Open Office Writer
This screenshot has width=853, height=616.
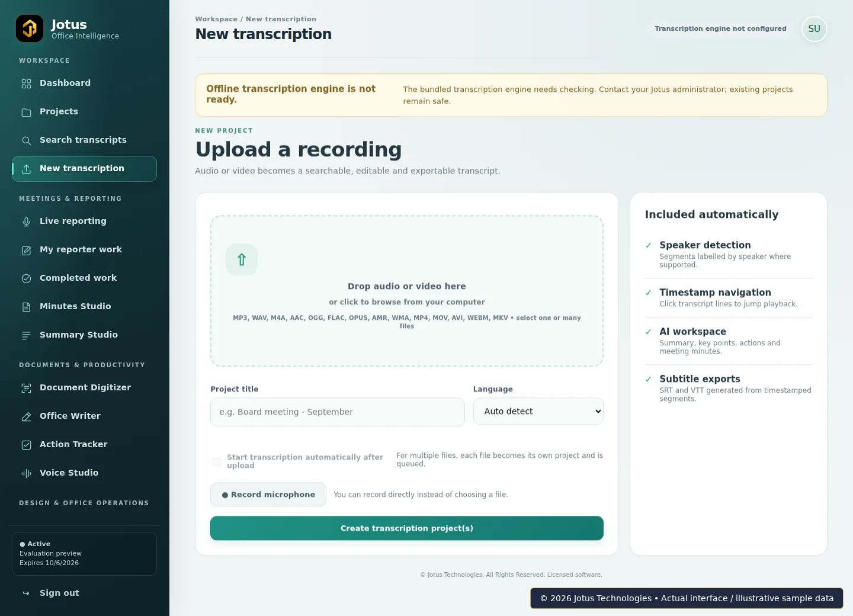tap(84, 416)
